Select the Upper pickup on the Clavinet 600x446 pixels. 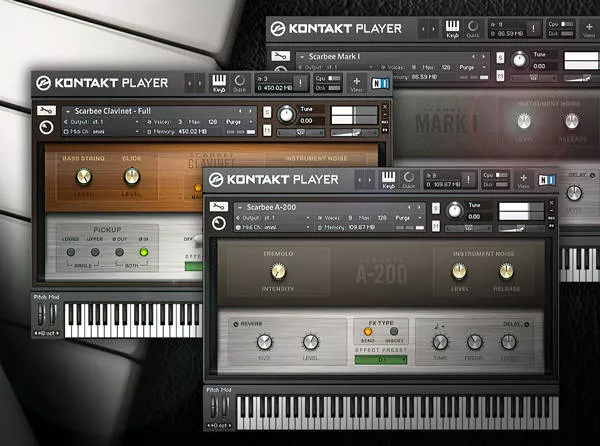click(95, 252)
